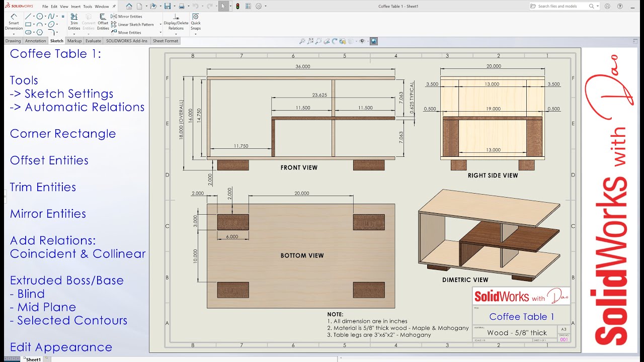Viewport: 644px width, 362px height.
Task: Select the Sketch Fillet tool
Action: (51, 32)
